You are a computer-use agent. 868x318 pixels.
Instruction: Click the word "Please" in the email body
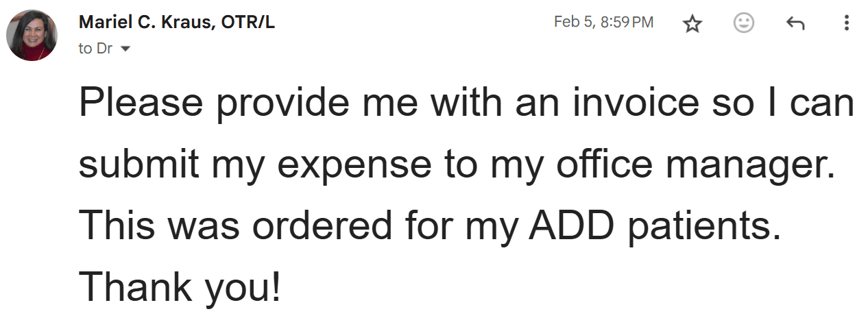[x=141, y=103]
